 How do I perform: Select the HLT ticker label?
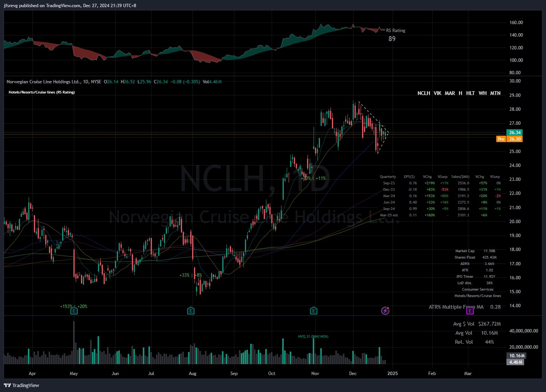click(470, 93)
